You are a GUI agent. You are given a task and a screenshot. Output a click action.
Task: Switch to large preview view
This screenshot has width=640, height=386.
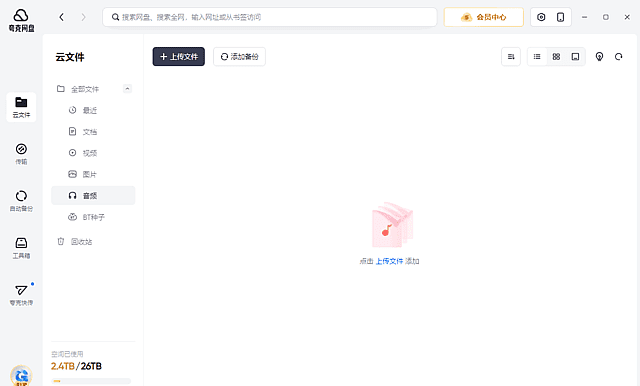(576, 57)
